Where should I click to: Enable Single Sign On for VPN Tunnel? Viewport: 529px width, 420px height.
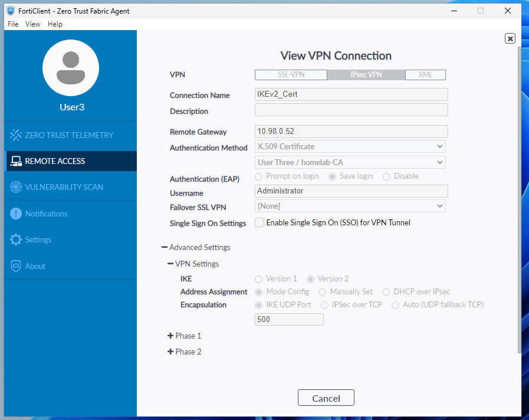click(259, 222)
